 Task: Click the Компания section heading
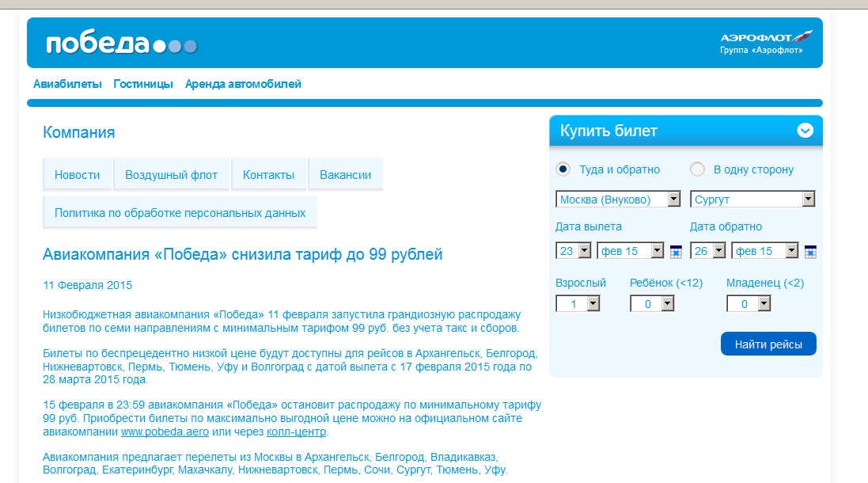click(x=78, y=132)
